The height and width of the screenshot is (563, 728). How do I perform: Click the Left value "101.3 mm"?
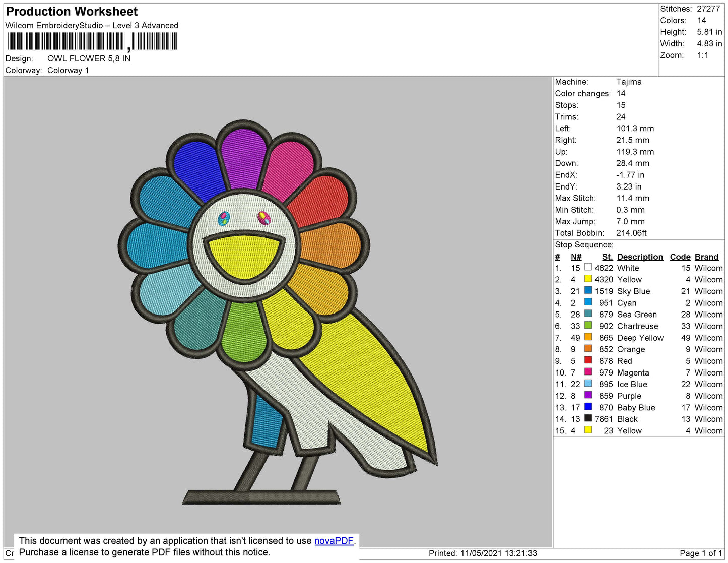tap(635, 128)
